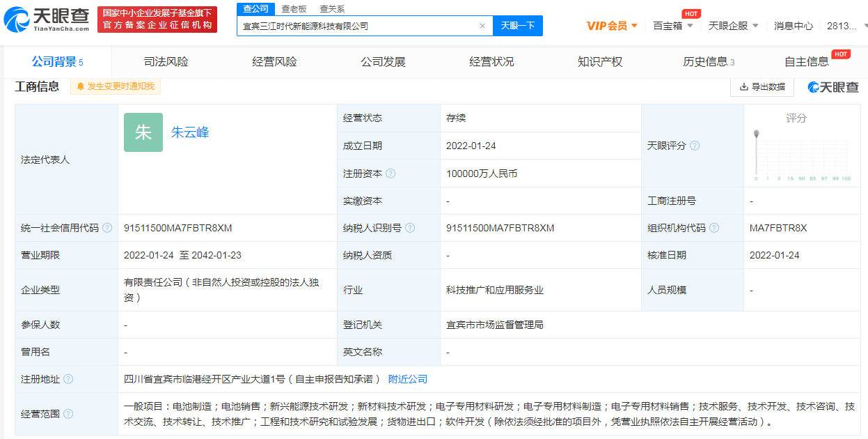Open legal representative 朱云峰 link
868x439 pixels.
pyautogui.click(x=190, y=132)
